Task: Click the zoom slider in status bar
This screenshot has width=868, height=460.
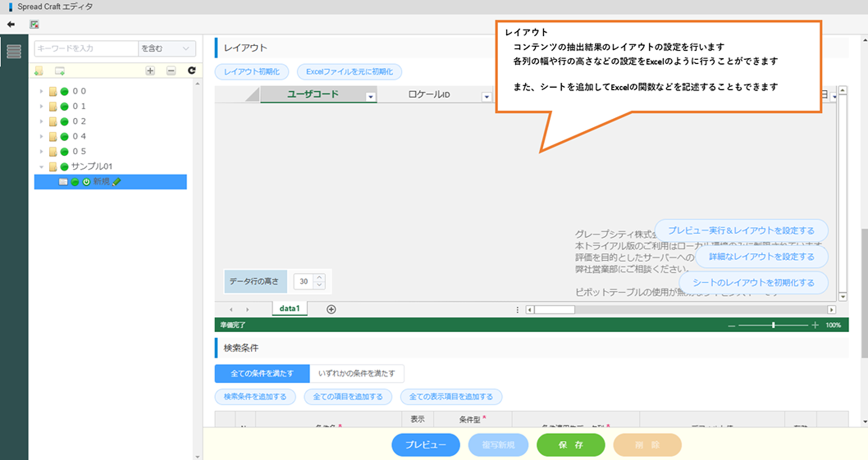Action: 773,325
